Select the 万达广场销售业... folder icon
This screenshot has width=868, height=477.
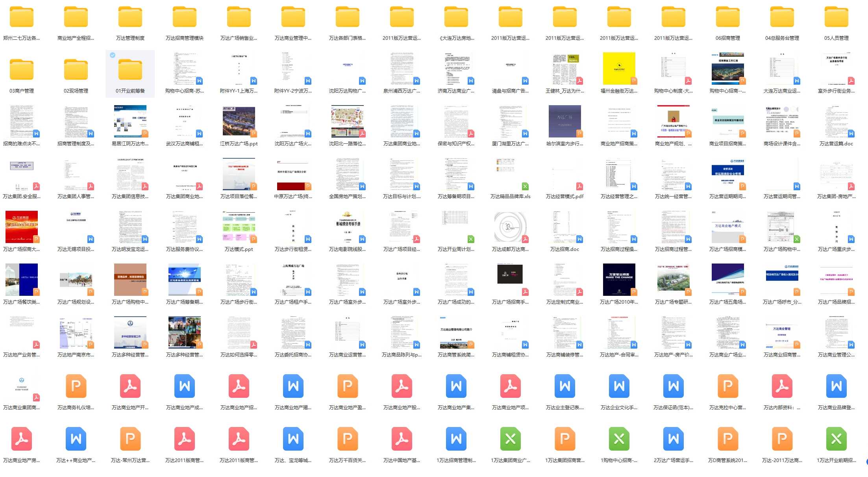click(239, 17)
